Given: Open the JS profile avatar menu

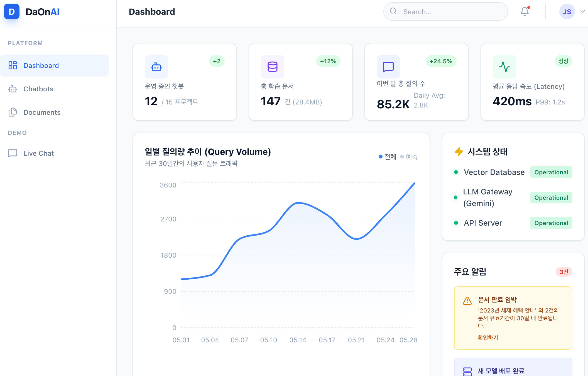Looking at the screenshot, I should [567, 12].
